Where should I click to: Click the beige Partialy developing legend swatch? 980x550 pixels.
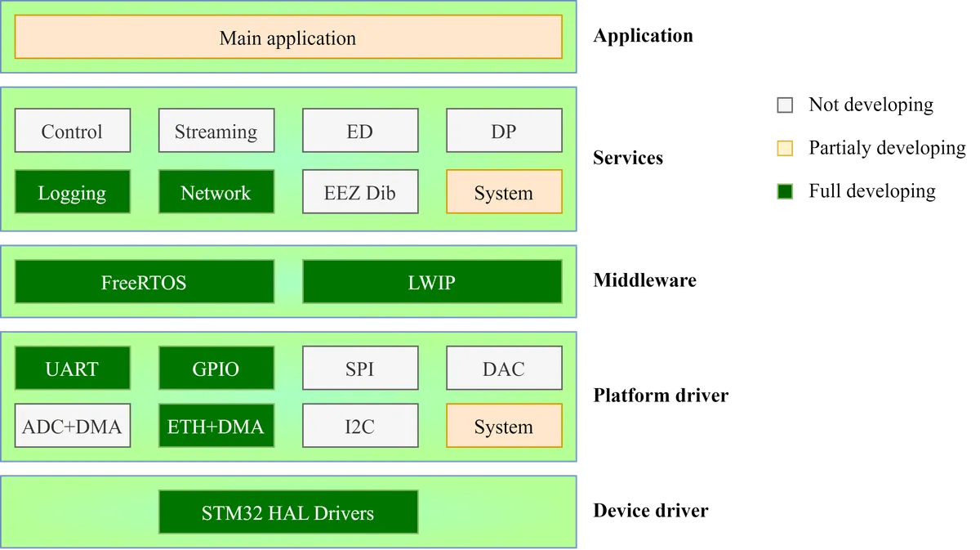coord(785,149)
